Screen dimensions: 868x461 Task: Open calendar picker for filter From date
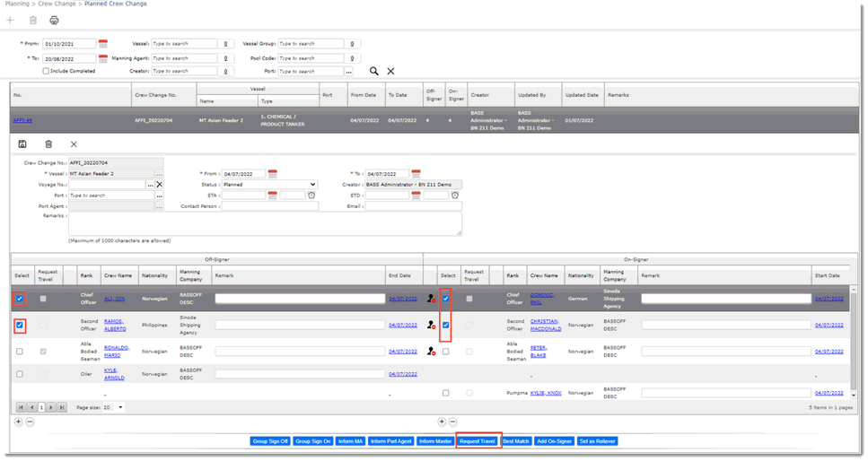(103, 43)
